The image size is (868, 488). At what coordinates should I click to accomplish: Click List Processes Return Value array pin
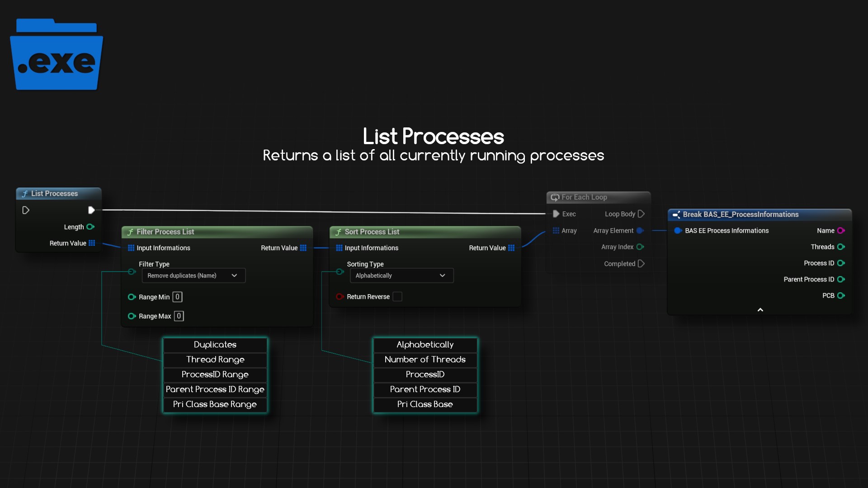click(x=92, y=243)
